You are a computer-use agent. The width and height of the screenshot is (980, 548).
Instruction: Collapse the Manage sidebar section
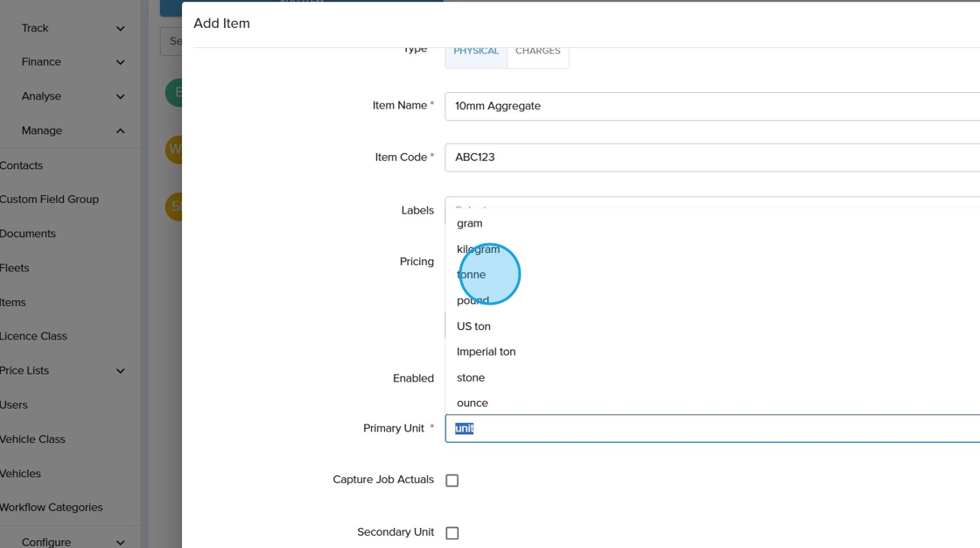coord(120,130)
